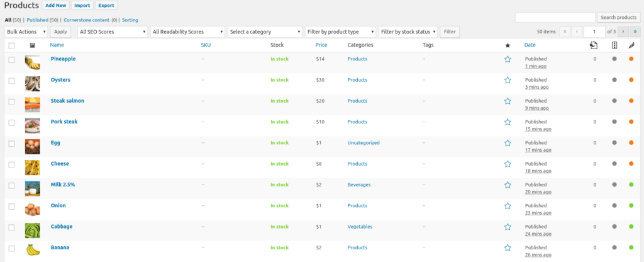The image size is (644, 262).
Task: Click the Add New button
Action: coord(55,5)
